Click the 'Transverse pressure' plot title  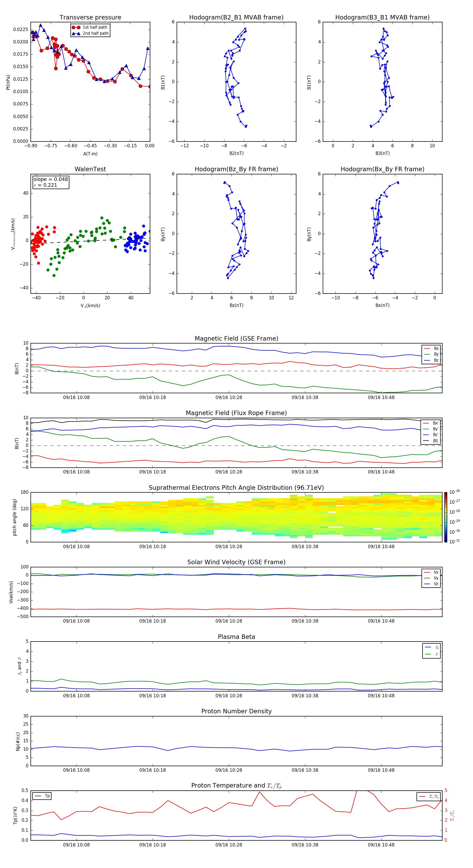click(x=90, y=18)
